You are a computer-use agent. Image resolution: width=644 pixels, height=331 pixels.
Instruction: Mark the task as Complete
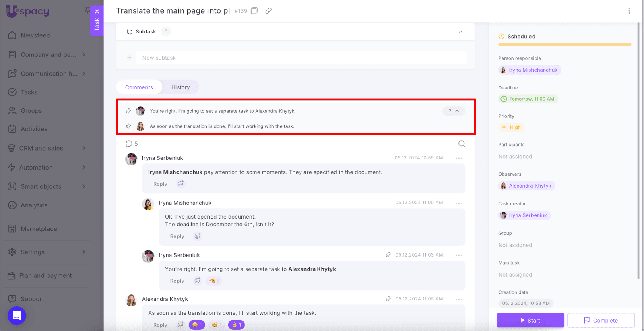tap(601, 321)
